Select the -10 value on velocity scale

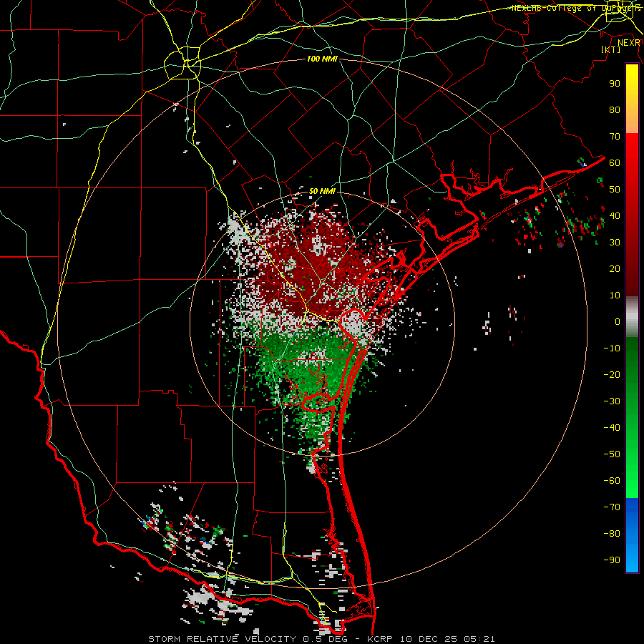612,348
